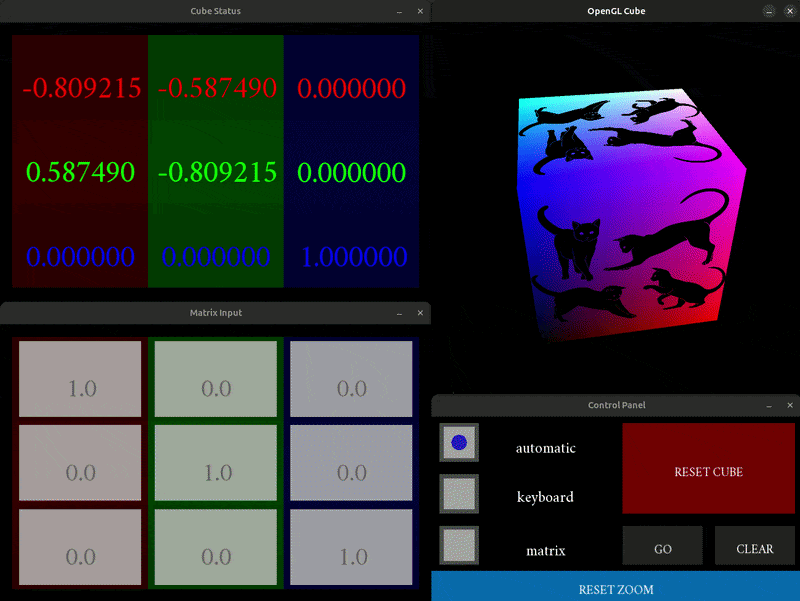Close the Matrix Input window
800x601 pixels.
(x=420, y=313)
